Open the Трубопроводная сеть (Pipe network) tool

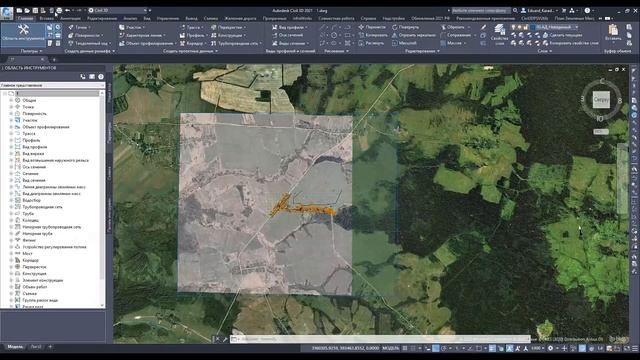[236, 43]
